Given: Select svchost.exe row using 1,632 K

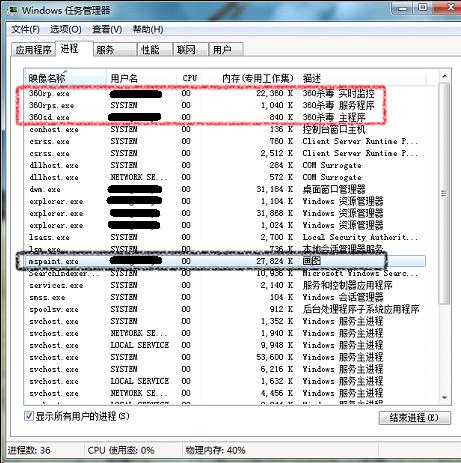Looking at the screenshot, I should click(x=225, y=381).
